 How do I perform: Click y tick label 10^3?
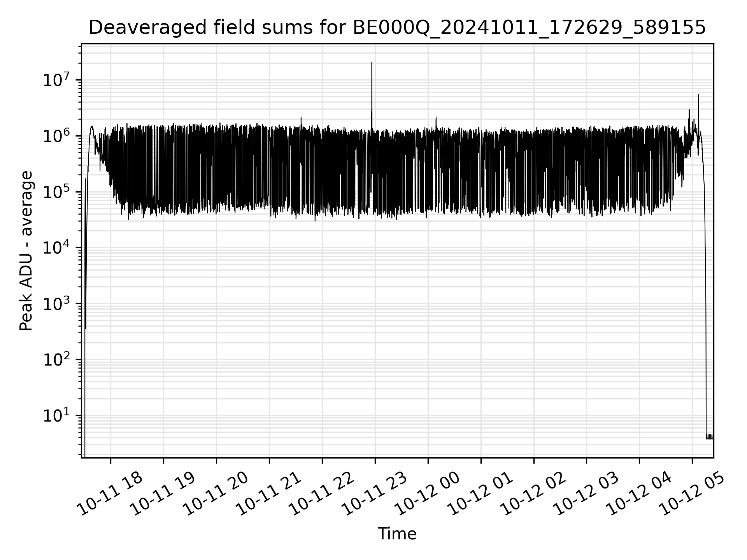(x=57, y=303)
